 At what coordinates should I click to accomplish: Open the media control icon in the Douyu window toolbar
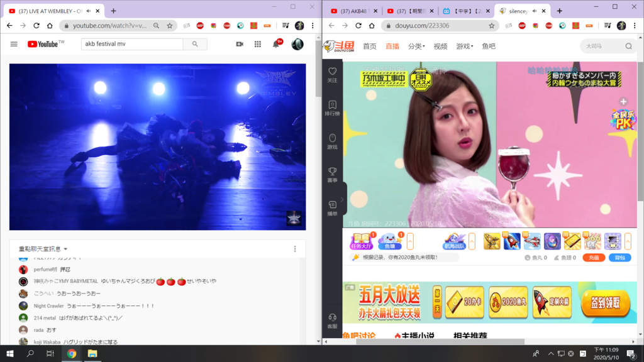click(x=608, y=25)
